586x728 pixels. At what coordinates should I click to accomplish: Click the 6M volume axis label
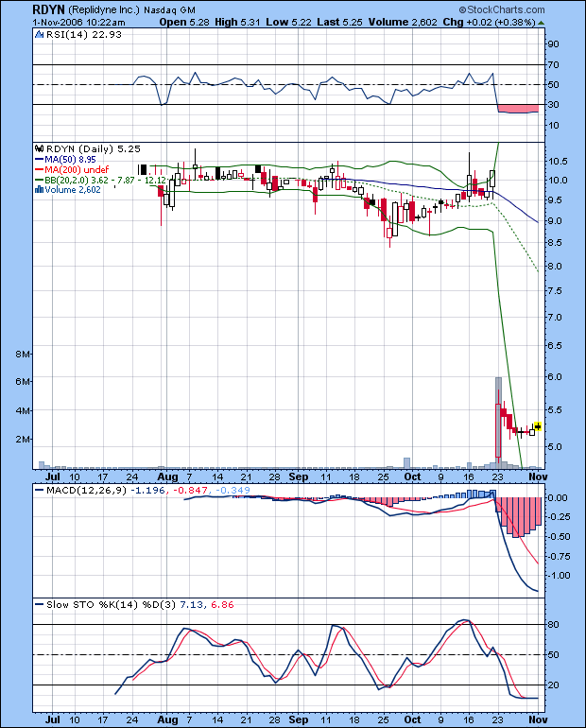23,382
